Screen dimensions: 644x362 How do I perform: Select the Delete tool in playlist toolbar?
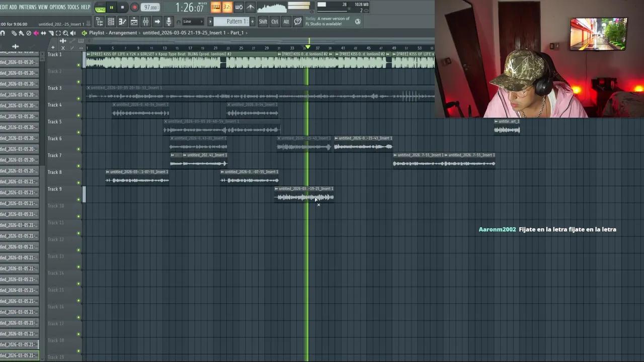[29, 33]
